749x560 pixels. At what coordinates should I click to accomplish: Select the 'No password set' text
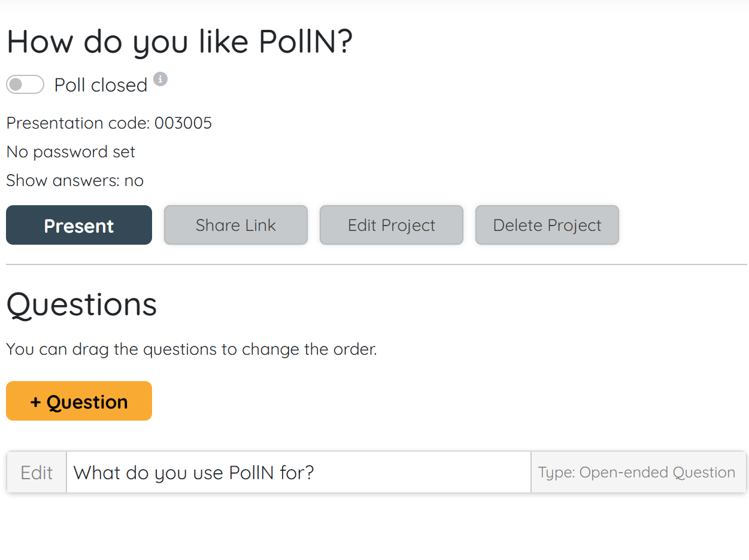(70, 151)
